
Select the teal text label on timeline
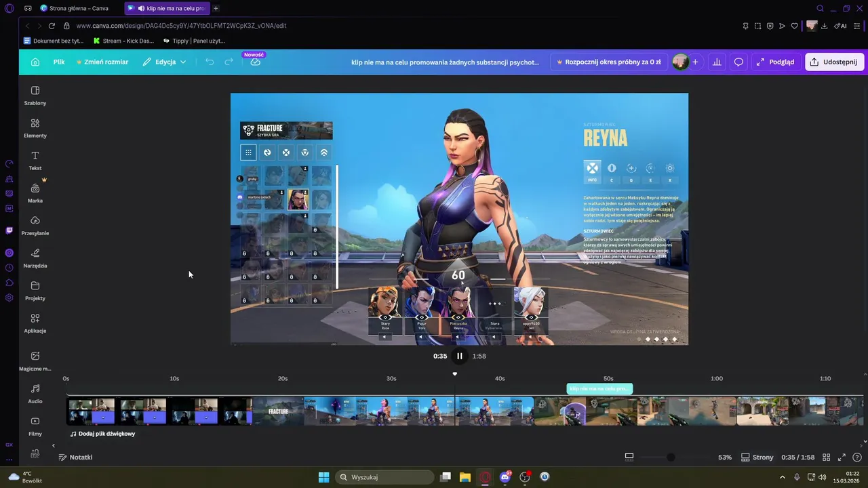[599, 389]
